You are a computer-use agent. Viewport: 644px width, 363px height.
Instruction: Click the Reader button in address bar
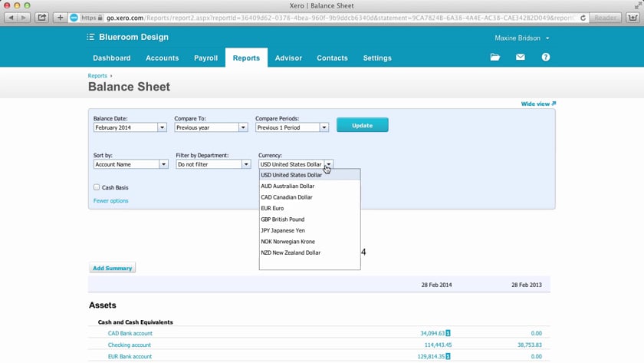click(605, 18)
